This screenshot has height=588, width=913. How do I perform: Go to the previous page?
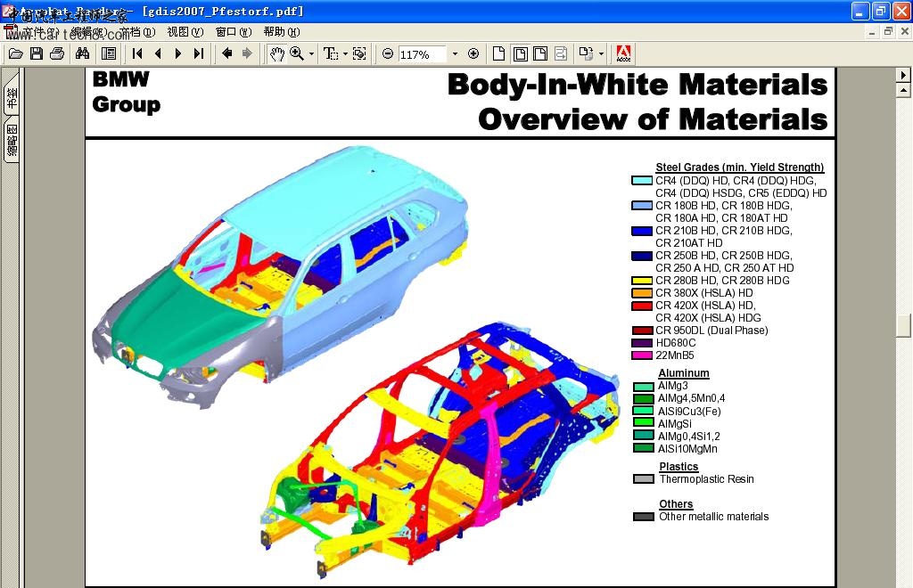click(x=158, y=54)
